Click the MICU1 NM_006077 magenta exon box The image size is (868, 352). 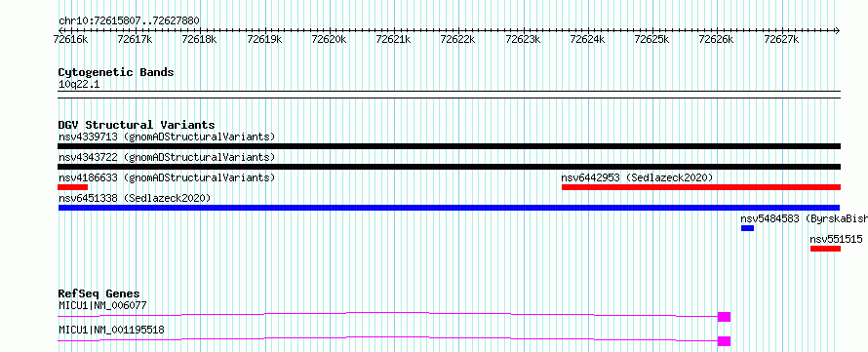point(724,317)
